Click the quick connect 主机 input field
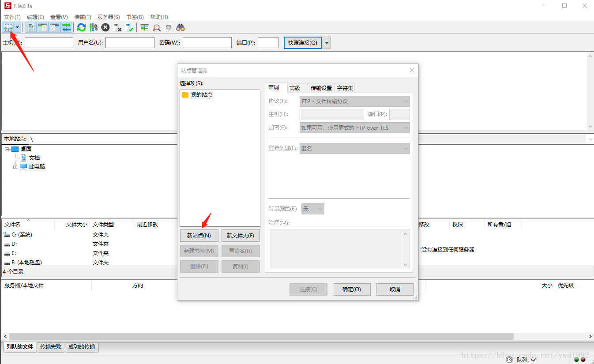The image size is (594, 364). [49, 43]
